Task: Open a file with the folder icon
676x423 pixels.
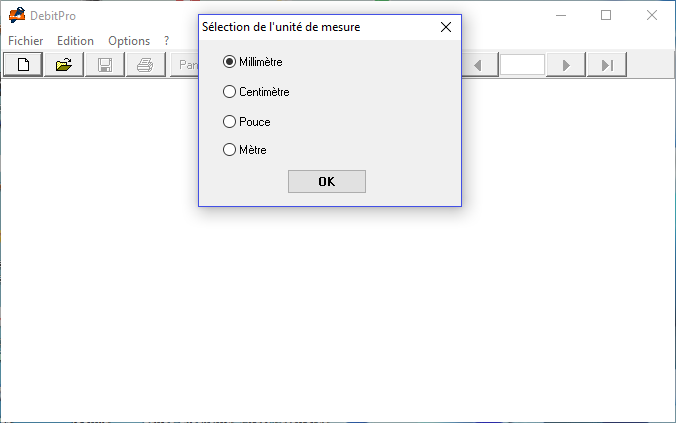Action: pos(64,65)
